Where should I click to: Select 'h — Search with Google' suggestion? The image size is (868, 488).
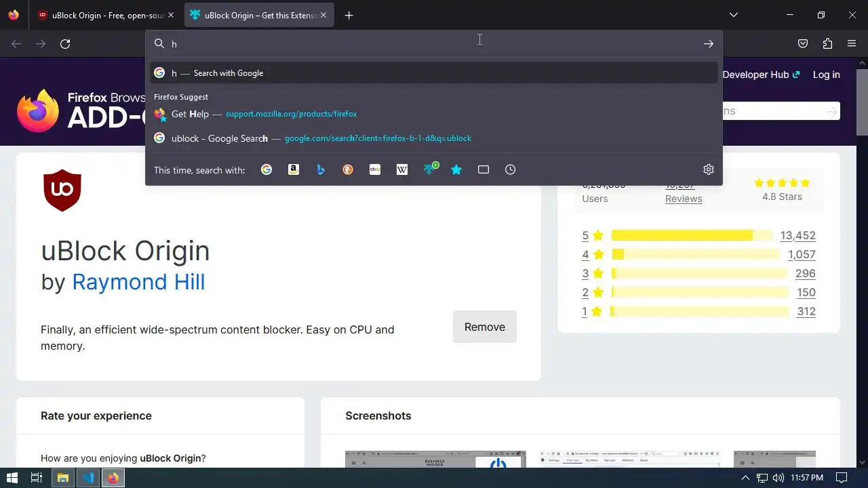click(x=433, y=73)
